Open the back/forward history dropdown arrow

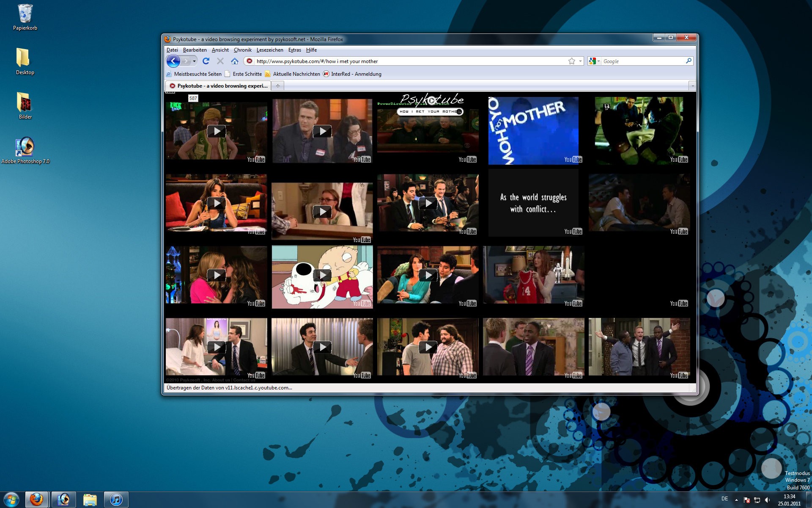coord(194,61)
